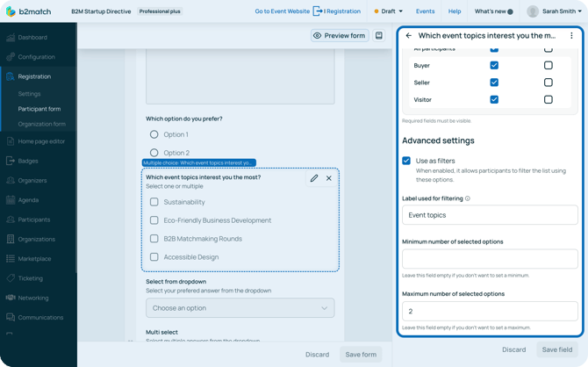Toggle the Use as filters checkbox

click(x=406, y=161)
